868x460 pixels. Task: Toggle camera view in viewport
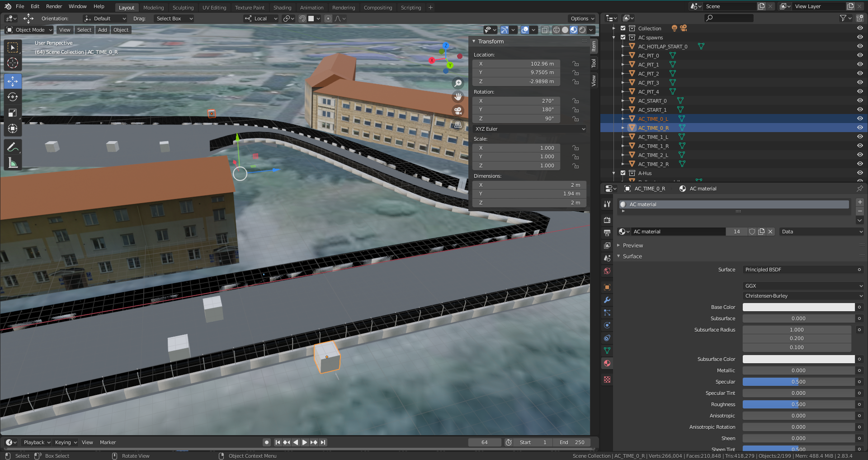pyautogui.click(x=458, y=111)
